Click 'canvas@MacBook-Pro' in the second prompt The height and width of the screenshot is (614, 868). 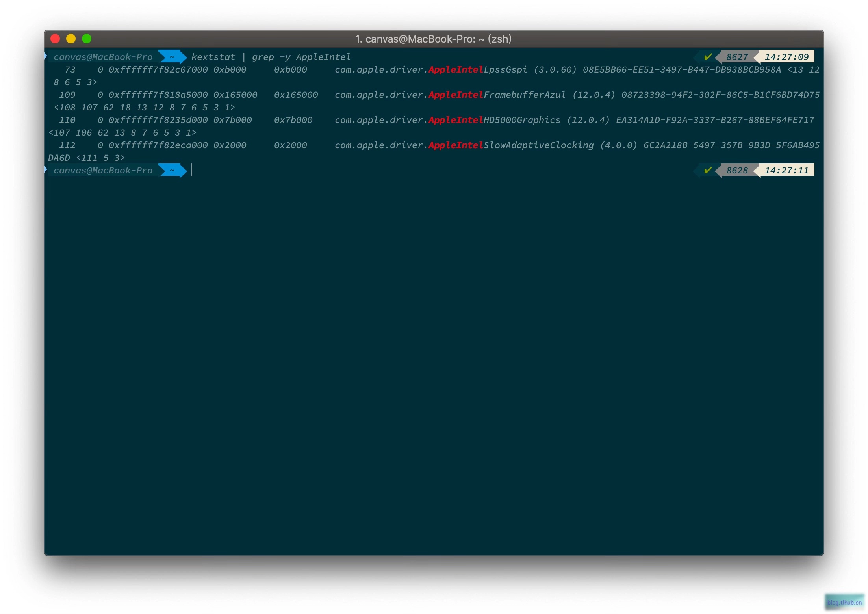[x=103, y=171]
